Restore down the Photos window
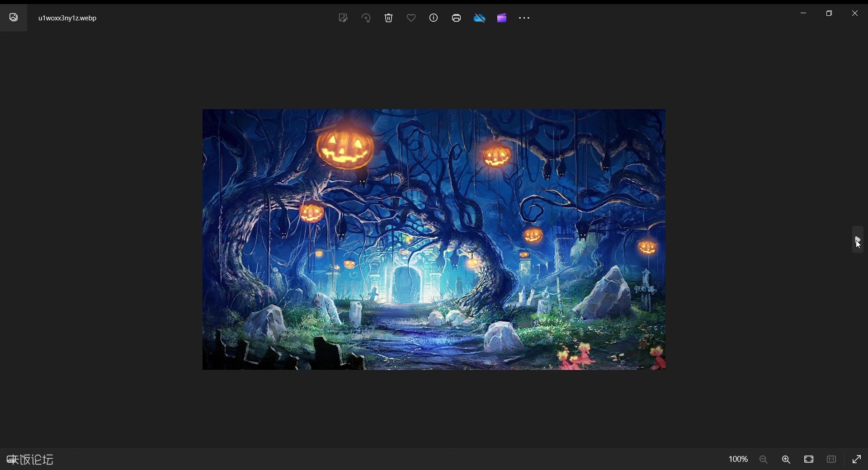868x470 pixels. coord(829,13)
